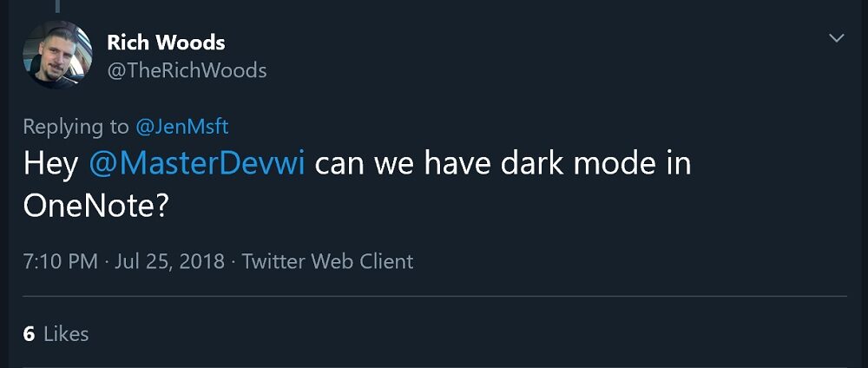The height and width of the screenshot is (368, 868).
Task: Visit the @MasterDevwi mention
Action: tap(197, 164)
